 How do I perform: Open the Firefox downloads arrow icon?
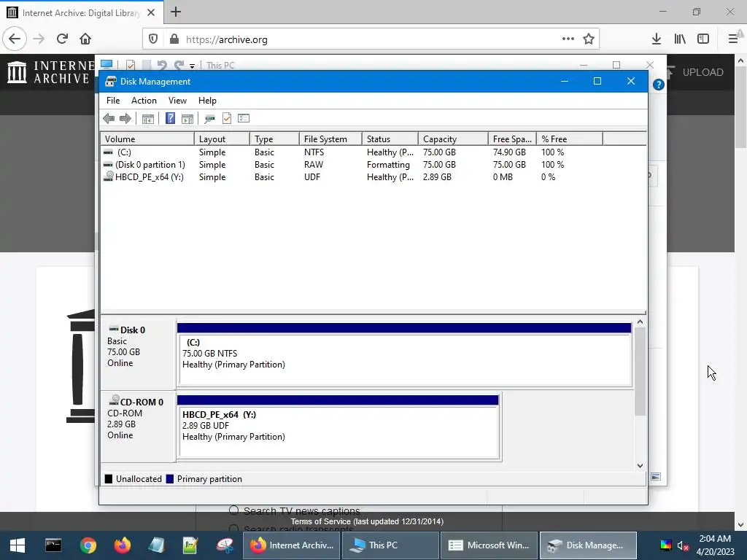coord(657,39)
